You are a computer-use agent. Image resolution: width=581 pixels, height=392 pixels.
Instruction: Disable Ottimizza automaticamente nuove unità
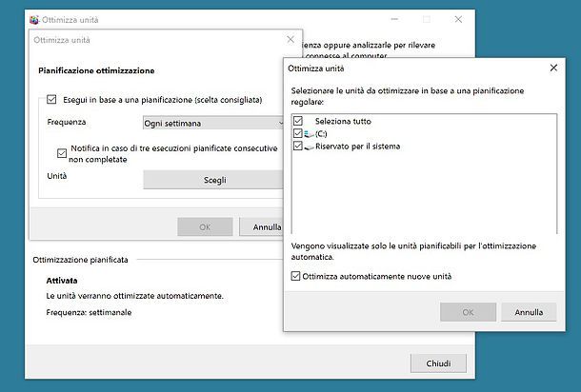(296, 276)
